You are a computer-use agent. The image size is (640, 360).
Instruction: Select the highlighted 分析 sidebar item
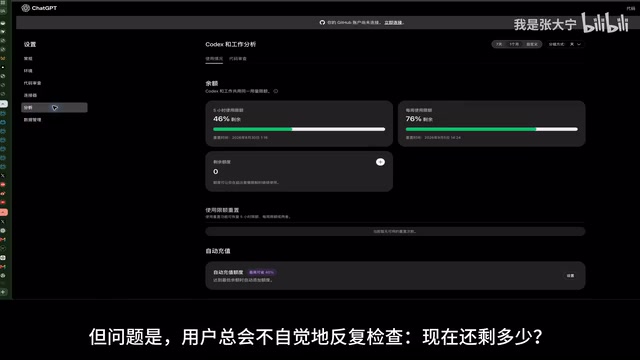[54, 107]
